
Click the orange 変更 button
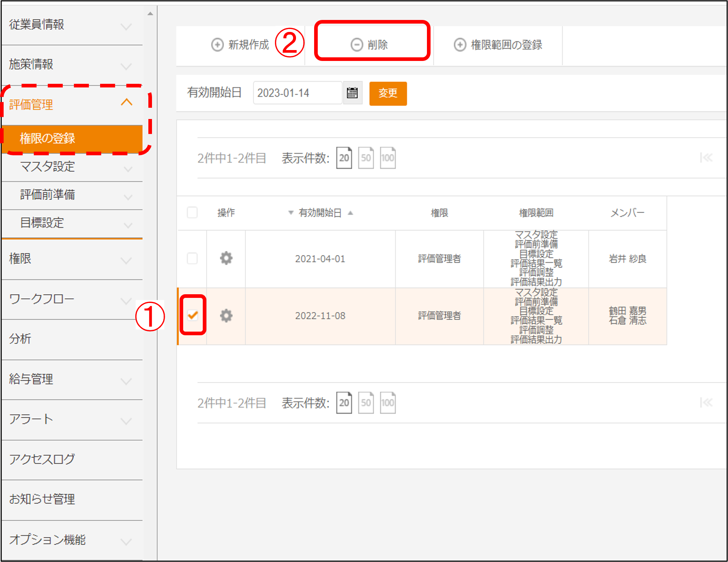(x=388, y=93)
